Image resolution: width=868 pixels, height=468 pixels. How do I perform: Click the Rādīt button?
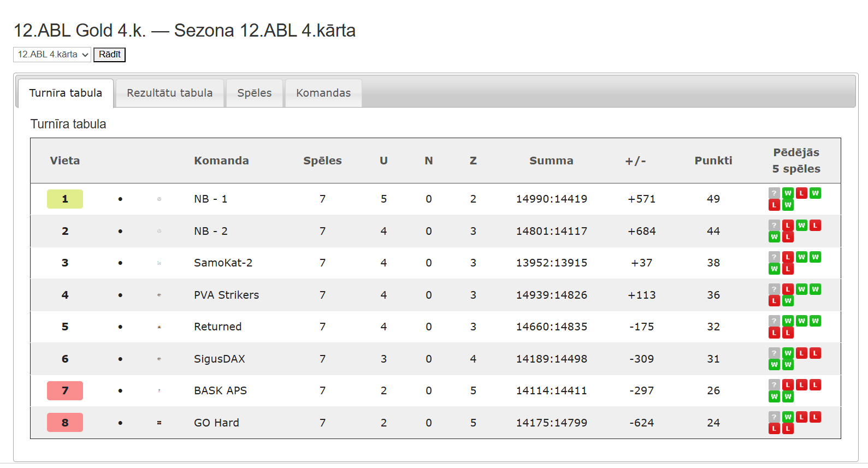pos(109,55)
